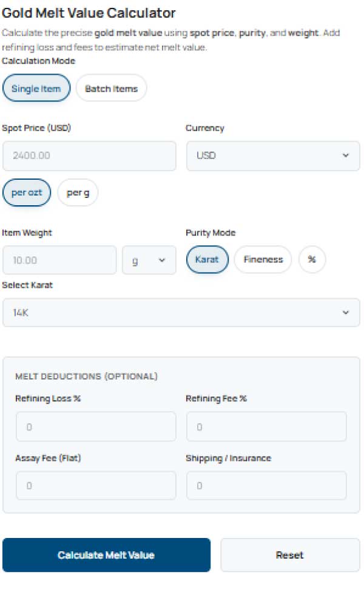The image size is (364, 592).
Task: Switch to Batch Items mode
Action: click(111, 89)
